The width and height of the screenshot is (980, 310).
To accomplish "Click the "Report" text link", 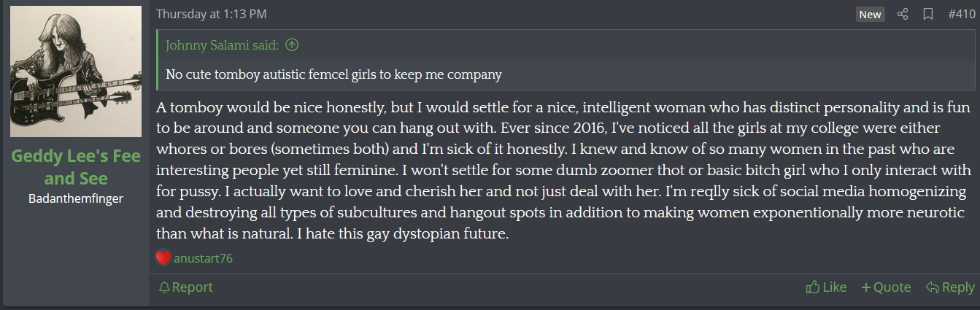I will pos(193,287).
